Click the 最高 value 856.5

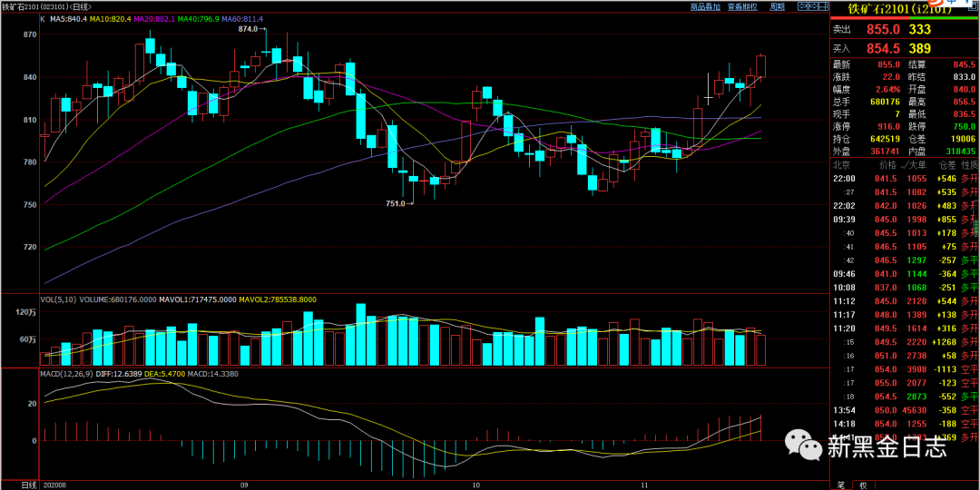964,100
